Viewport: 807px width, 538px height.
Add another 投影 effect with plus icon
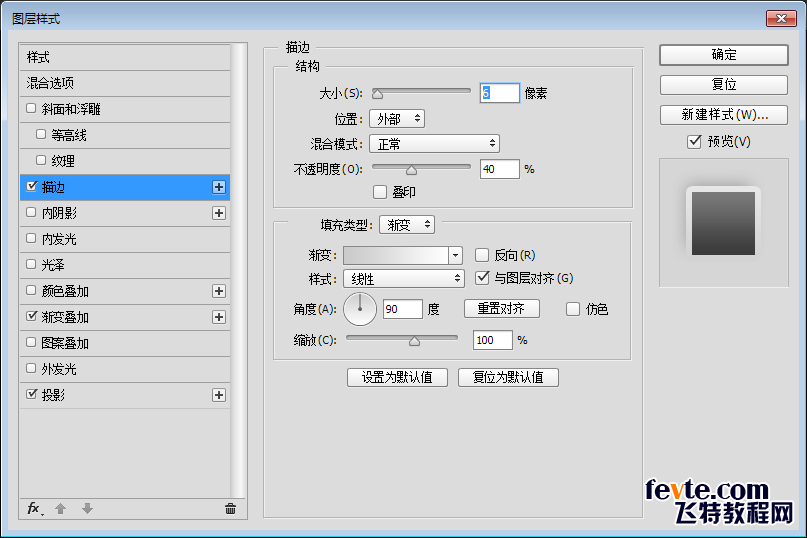[x=219, y=395]
